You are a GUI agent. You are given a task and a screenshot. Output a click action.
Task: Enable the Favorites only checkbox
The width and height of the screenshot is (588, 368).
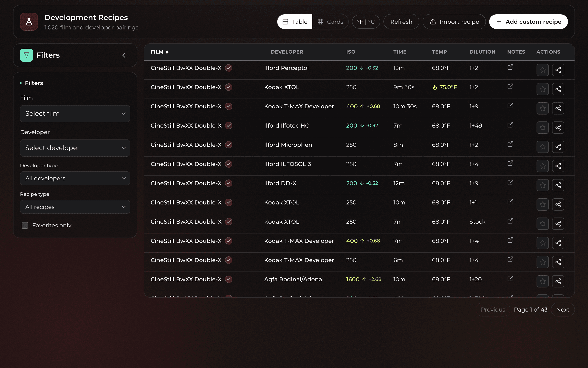click(25, 225)
